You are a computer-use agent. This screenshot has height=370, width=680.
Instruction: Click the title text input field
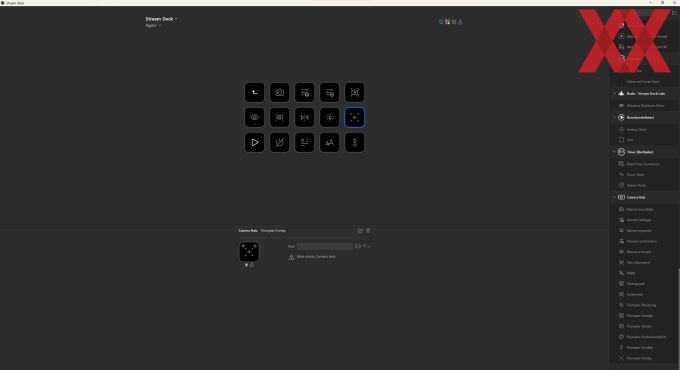(x=325, y=246)
